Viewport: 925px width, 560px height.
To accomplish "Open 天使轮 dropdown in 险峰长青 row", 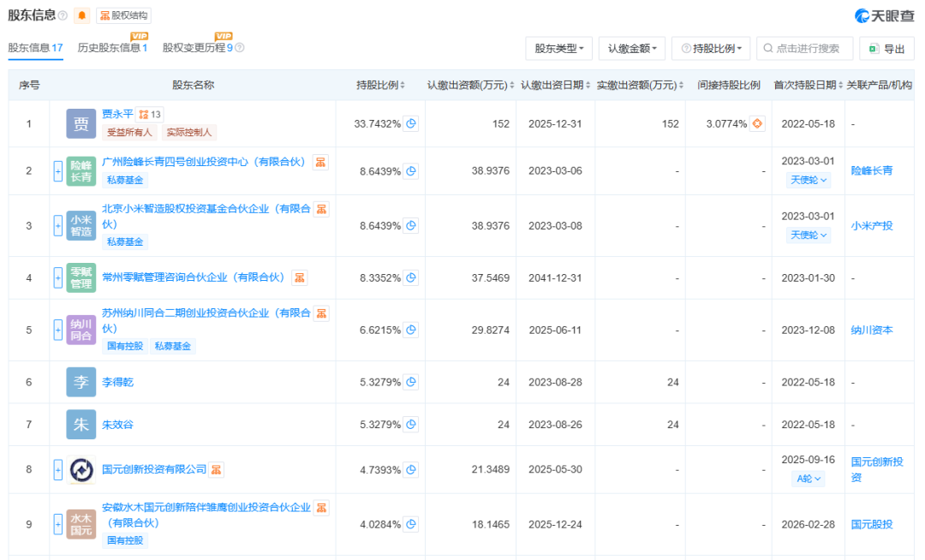I will (x=809, y=180).
